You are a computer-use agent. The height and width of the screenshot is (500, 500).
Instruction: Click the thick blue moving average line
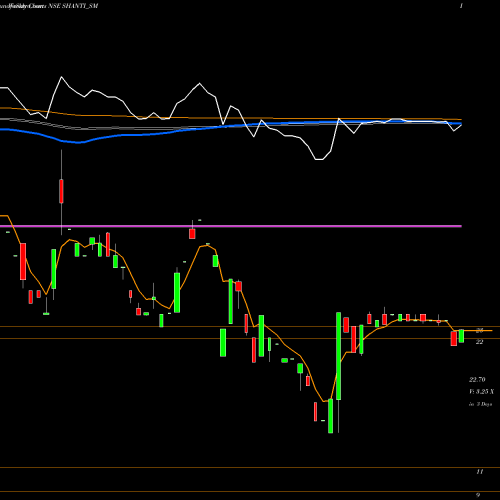[231, 127]
